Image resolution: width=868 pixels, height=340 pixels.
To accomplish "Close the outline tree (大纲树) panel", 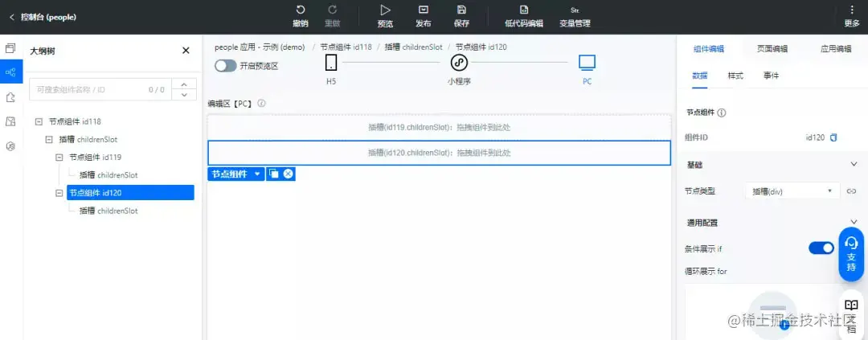I will (x=186, y=51).
